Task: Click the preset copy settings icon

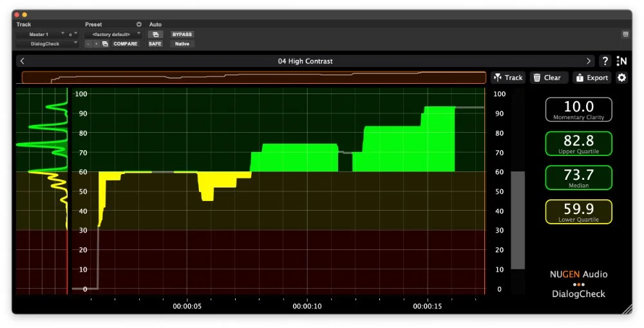Action: (x=105, y=44)
